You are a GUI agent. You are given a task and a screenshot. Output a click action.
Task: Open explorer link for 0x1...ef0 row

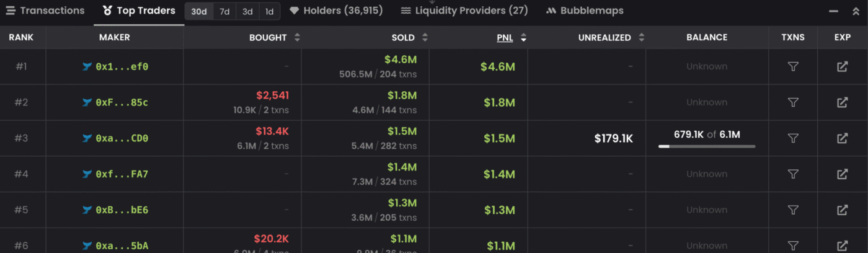[x=842, y=67]
